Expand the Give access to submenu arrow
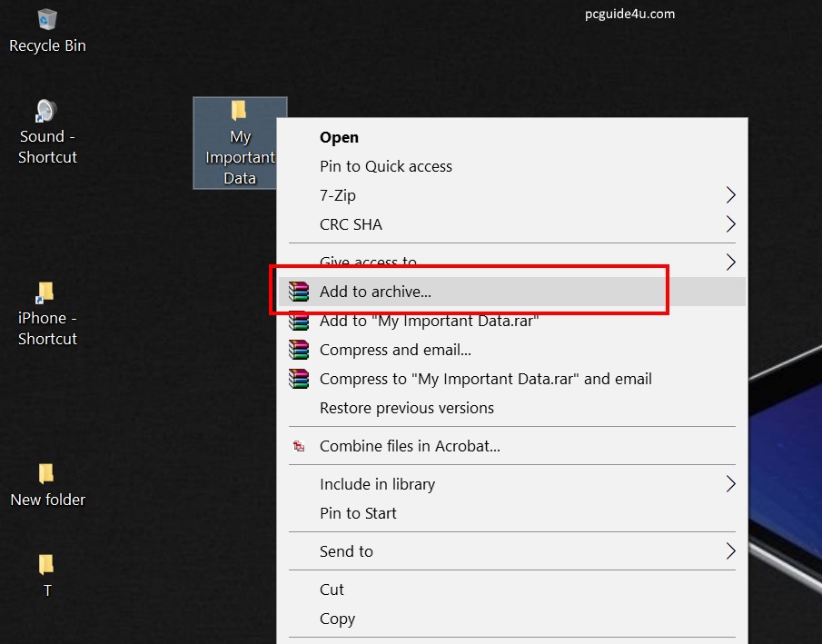822x644 pixels. (x=730, y=262)
